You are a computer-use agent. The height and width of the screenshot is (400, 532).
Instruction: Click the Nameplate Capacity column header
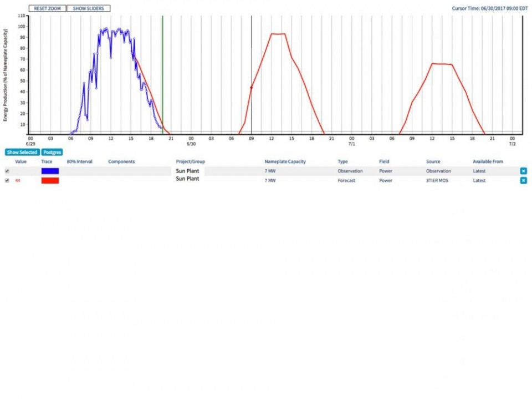tap(285, 161)
